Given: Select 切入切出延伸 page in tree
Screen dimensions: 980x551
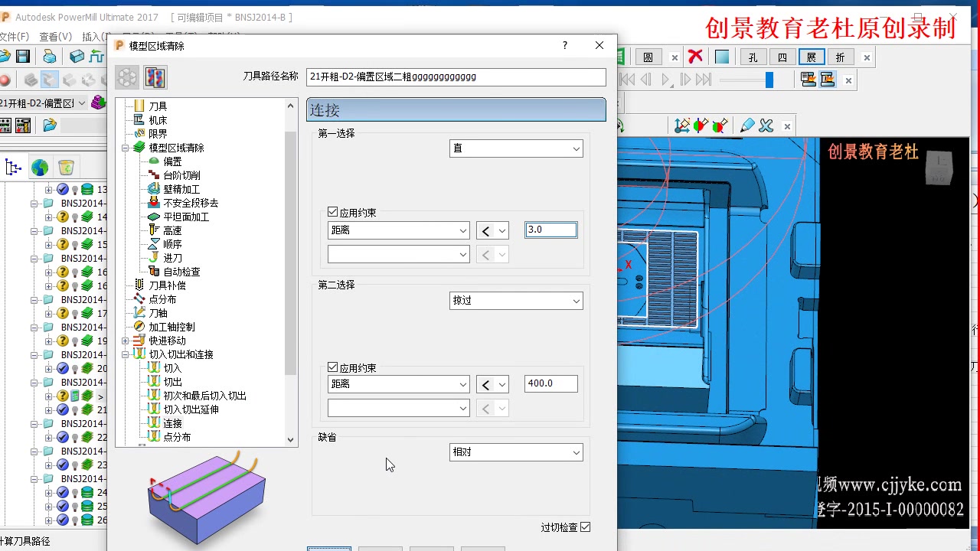Looking at the screenshot, I should (x=191, y=409).
